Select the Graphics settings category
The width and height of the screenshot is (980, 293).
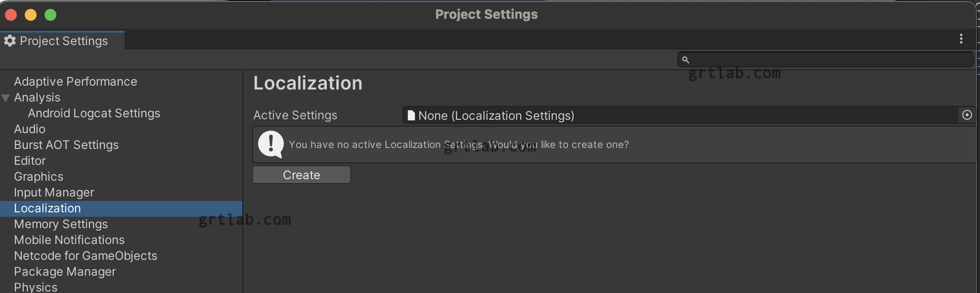pyautogui.click(x=39, y=176)
